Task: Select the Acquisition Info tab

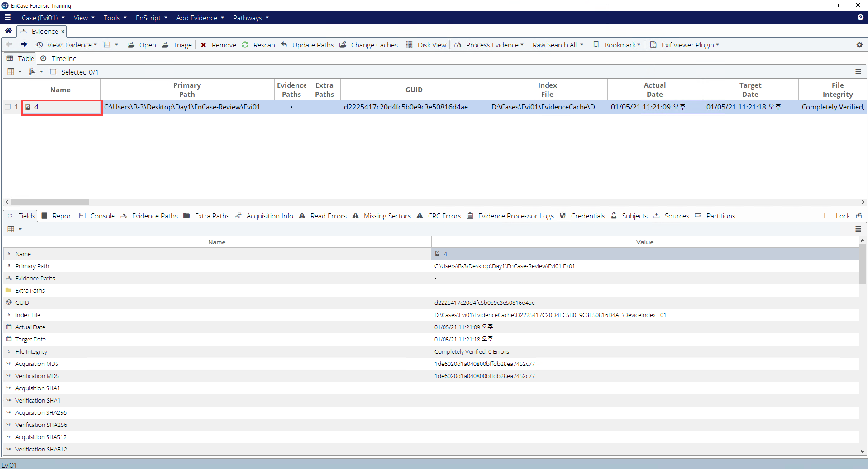Action: tap(264, 216)
